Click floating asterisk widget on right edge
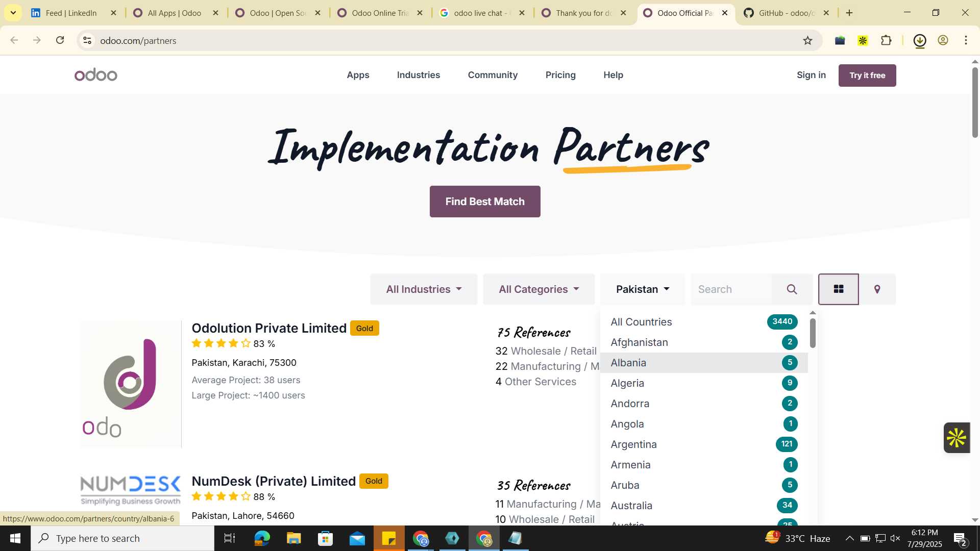This screenshot has width=980, height=551. click(x=957, y=438)
